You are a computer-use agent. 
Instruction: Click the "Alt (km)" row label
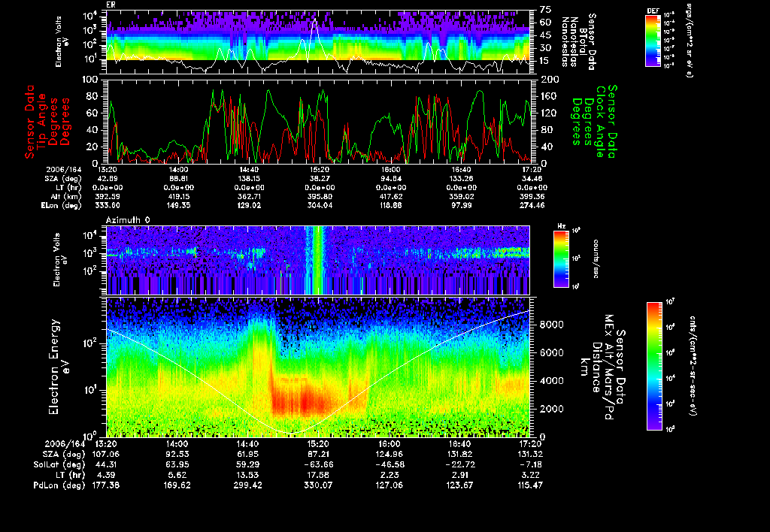tap(68, 196)
